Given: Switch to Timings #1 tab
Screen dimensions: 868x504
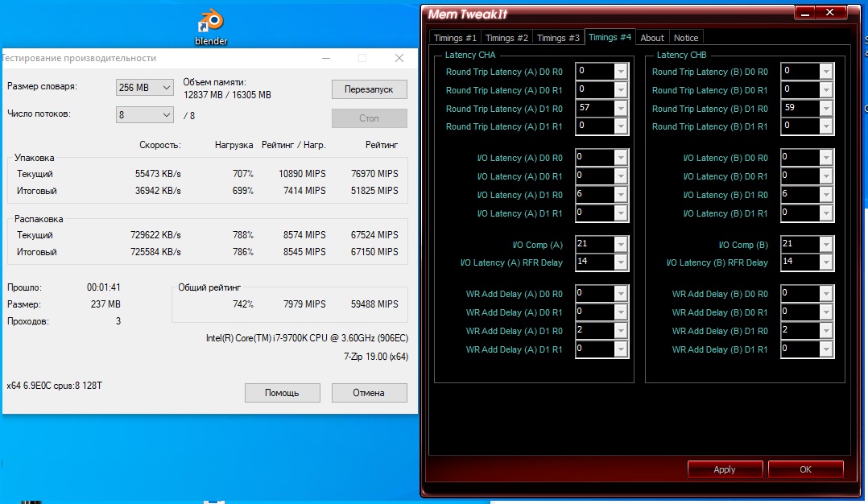Looking at the screenshot, I should [455, 38].
